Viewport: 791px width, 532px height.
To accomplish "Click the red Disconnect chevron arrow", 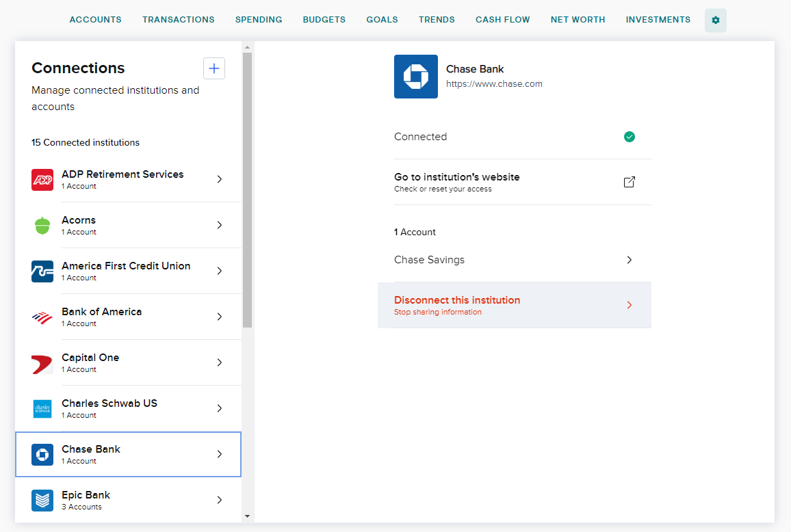I will click(629, 305).
